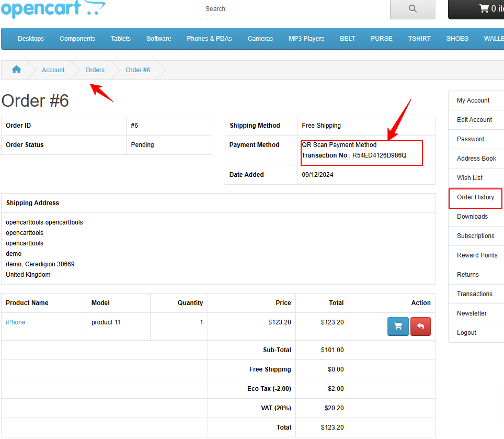Open Newsletter in sidebar
The width and height of the screenshot is (504, 439).
pos(476,313)
